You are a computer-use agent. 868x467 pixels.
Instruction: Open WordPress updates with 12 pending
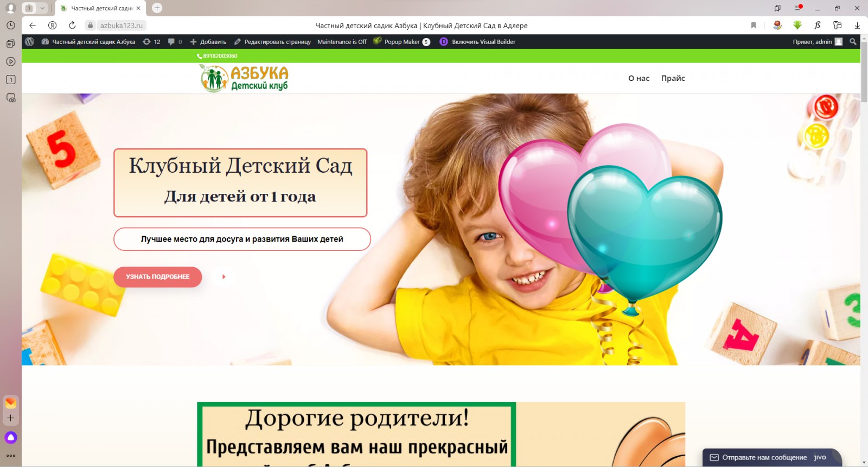pos(151,42)
